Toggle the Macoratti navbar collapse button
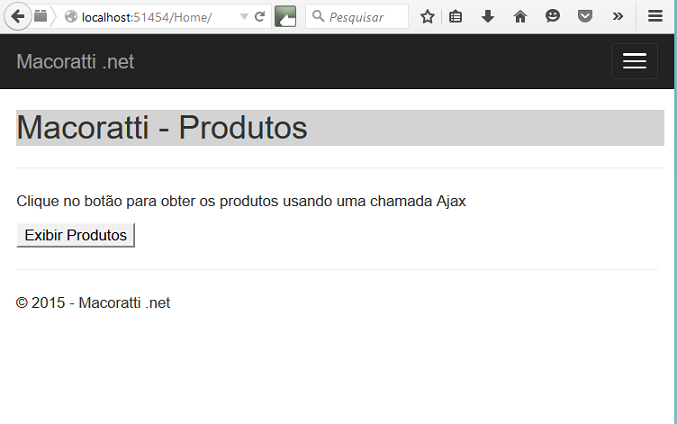 click(x=634, y=62)
